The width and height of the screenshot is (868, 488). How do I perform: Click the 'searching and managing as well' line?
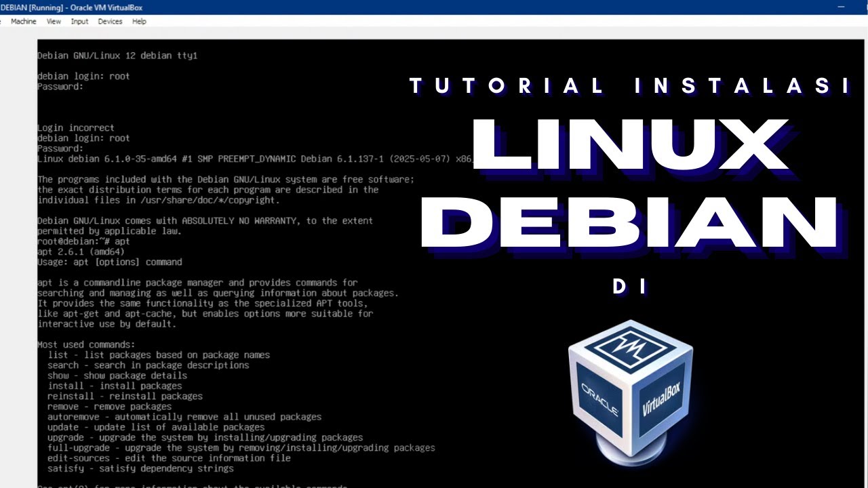218,293
